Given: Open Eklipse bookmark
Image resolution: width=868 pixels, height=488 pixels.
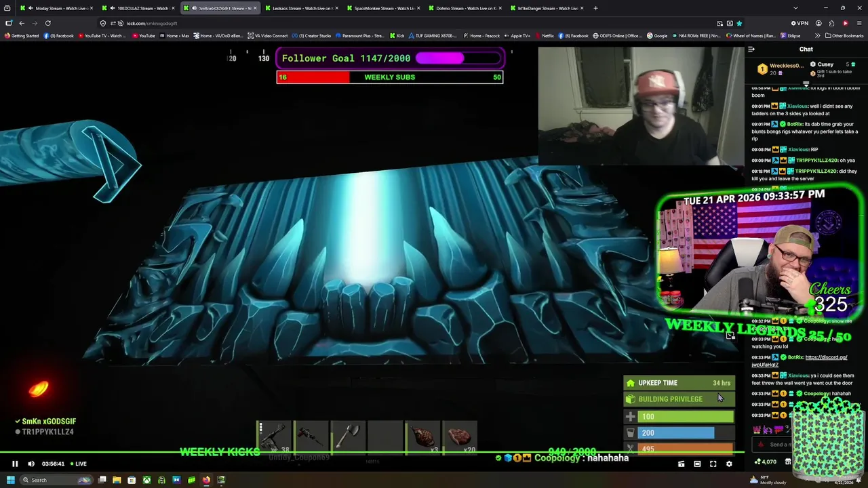Looking at the screenshot, I should (791, 36).
